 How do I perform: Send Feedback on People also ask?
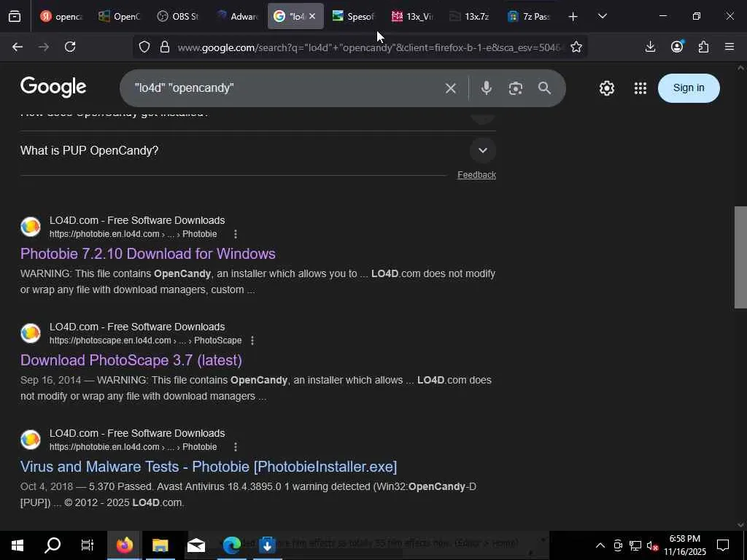point(476,175)
